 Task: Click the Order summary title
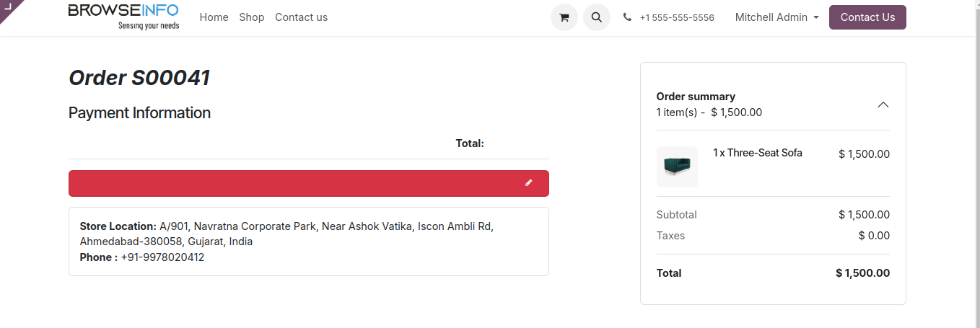tap(696, 97)
